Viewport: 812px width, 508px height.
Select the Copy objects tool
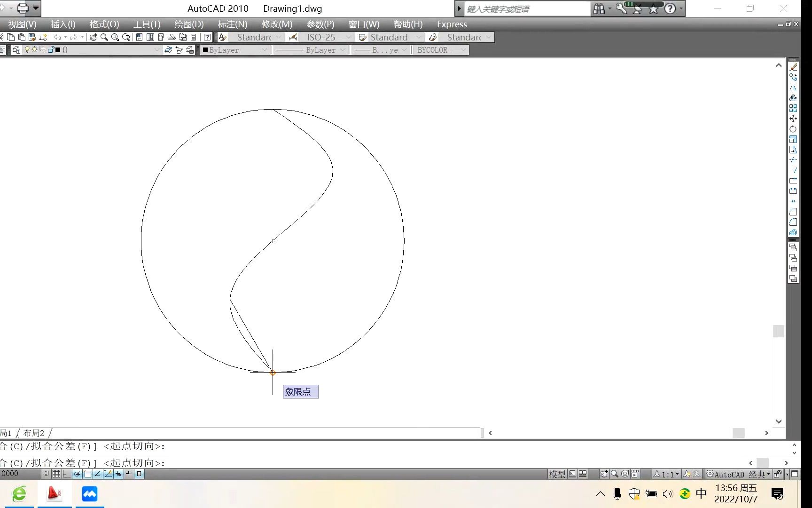pos(793,77)
